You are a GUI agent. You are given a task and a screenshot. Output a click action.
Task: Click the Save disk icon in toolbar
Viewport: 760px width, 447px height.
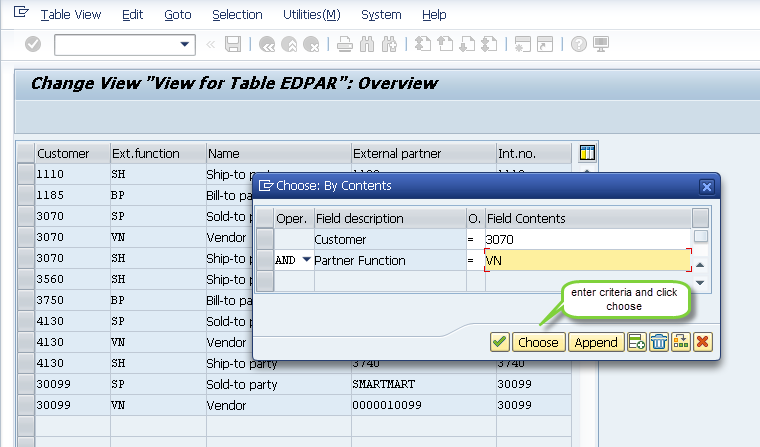(233, 44)
